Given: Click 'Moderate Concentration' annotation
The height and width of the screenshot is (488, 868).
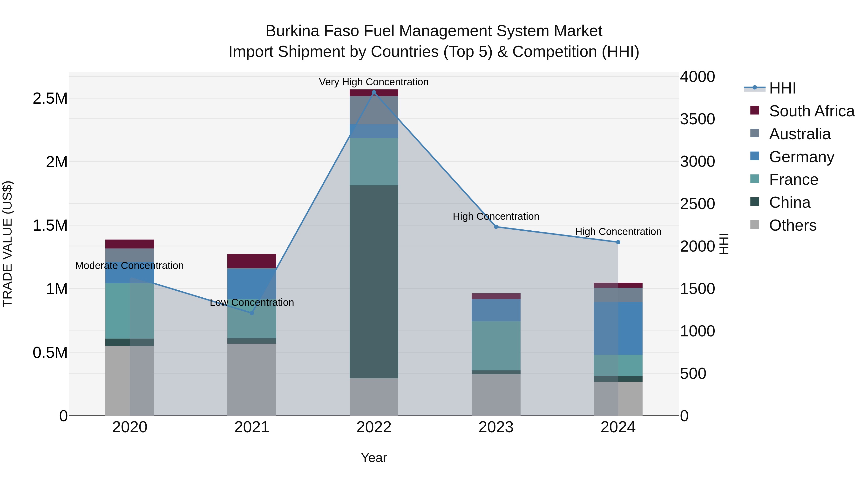Looking at the screenshot, I should 129,265.
